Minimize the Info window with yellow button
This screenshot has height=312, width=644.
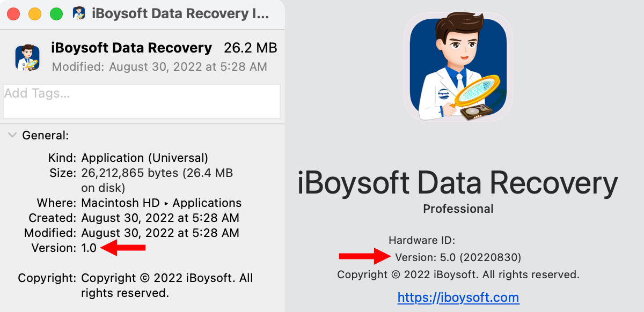pyautogui.click(x=35, y=14)
